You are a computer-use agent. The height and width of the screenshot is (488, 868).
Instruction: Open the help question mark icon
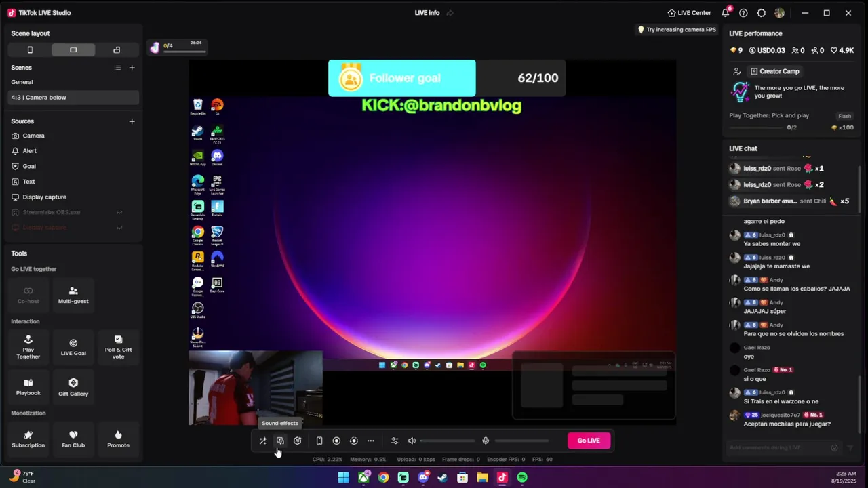pos(743,13)
